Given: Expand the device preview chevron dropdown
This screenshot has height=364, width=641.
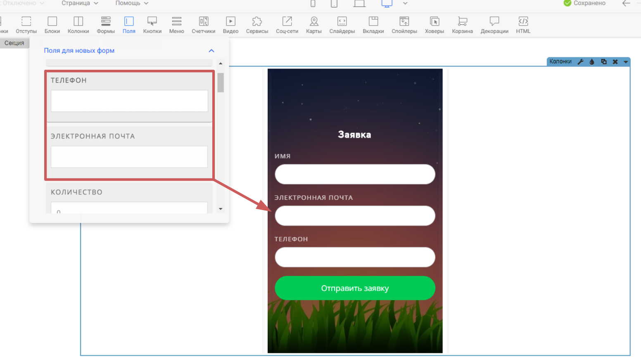Looking at the screenshot, I should pyautogui.click(x=405, y=3).
